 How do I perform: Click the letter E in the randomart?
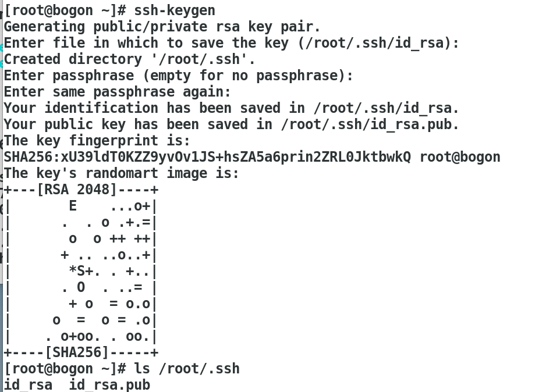73,206
